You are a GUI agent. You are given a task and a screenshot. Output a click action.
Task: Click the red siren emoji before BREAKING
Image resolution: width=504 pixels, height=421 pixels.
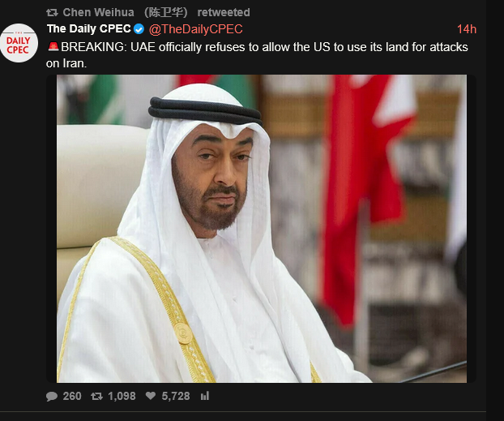pos(53,47)
